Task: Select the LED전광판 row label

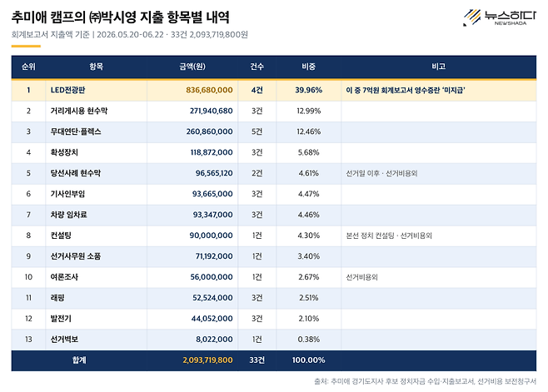Action: (x=67, y=90)
